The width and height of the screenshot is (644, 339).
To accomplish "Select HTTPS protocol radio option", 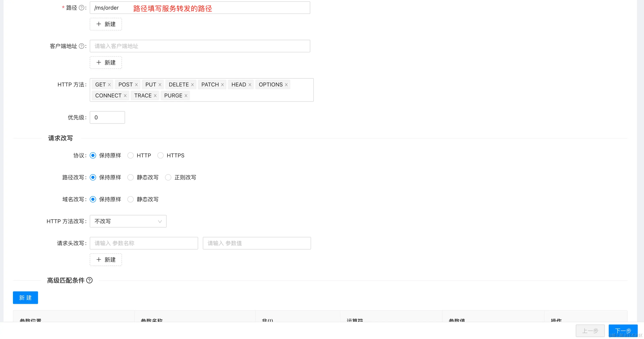I will click(161, 155).
